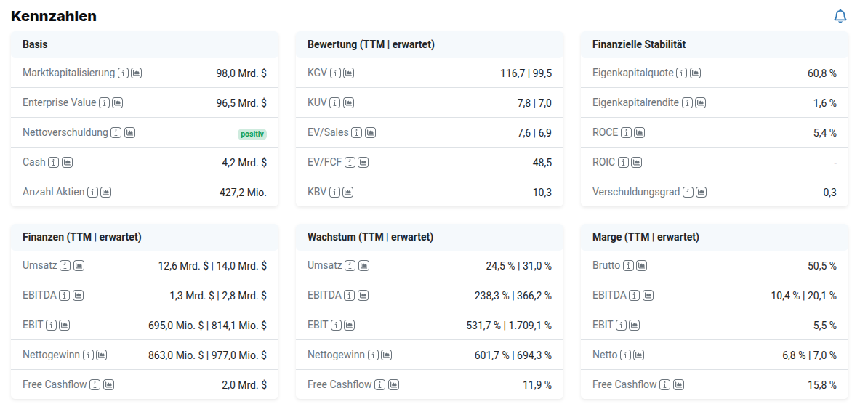Open info icon next to Marktkapitalisierung
The height and width of the screenshot is (412, 868).
pyautogui.click(x=123, y=73)
